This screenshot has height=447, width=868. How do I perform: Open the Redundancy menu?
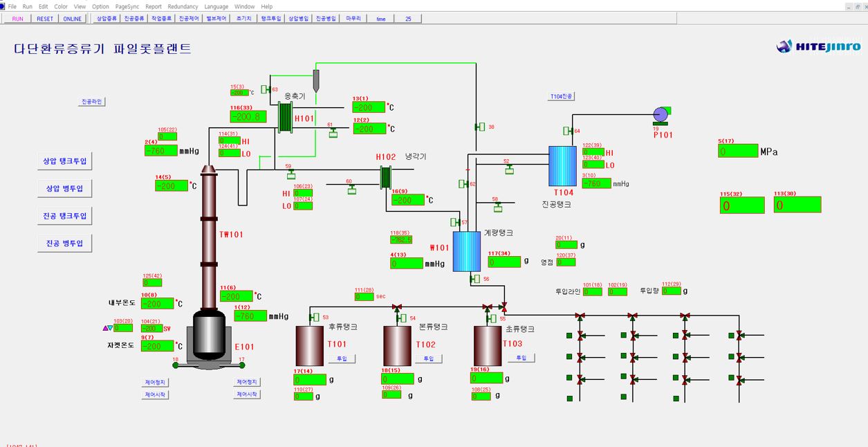183,6
